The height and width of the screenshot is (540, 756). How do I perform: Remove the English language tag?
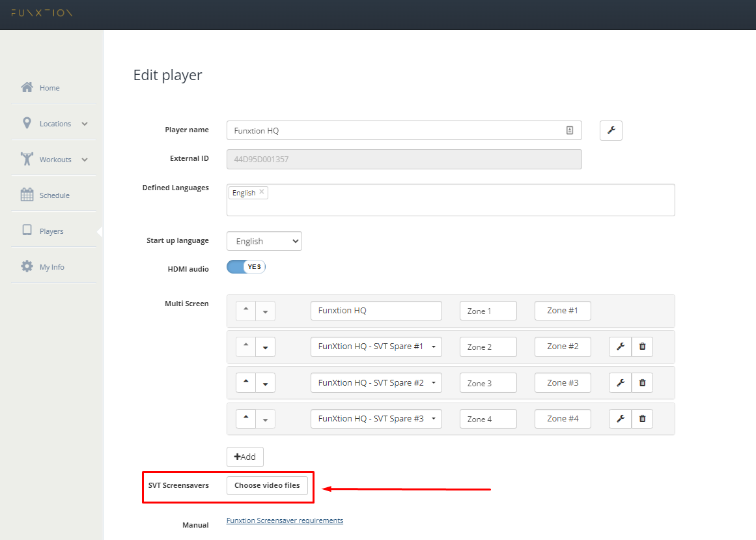click(x=262, y=192)
